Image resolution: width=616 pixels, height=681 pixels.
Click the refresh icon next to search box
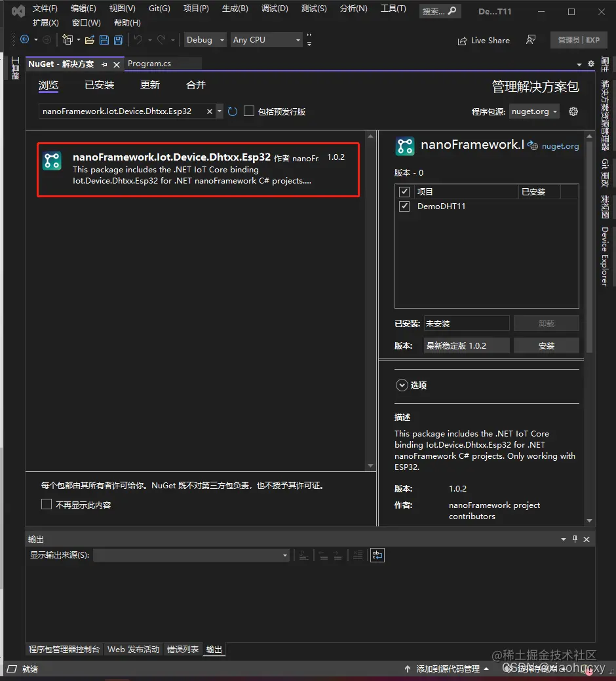pyautogui.click(x=233, y=111)
